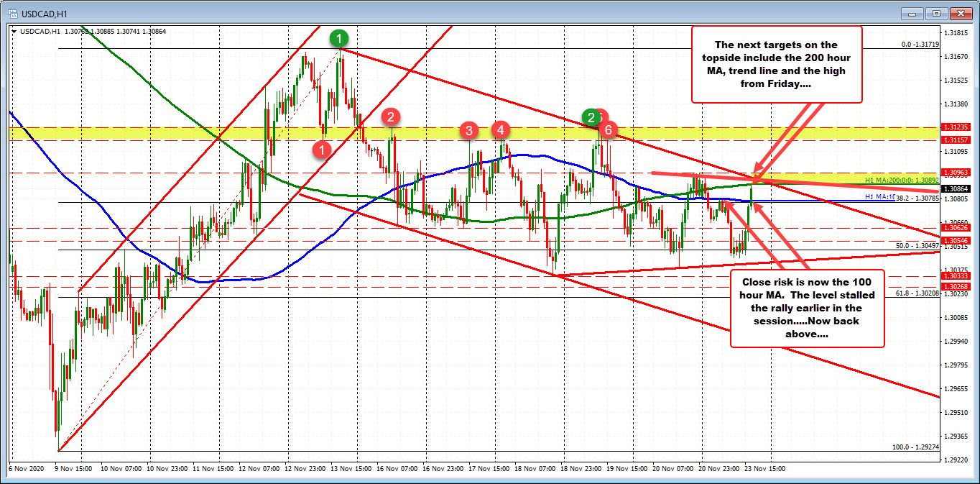Viewport: 980px width, 484px height.
Task: Click the blue H1 MA:10 indicator label
Action: pyautogui.click(x=879, y=198)
